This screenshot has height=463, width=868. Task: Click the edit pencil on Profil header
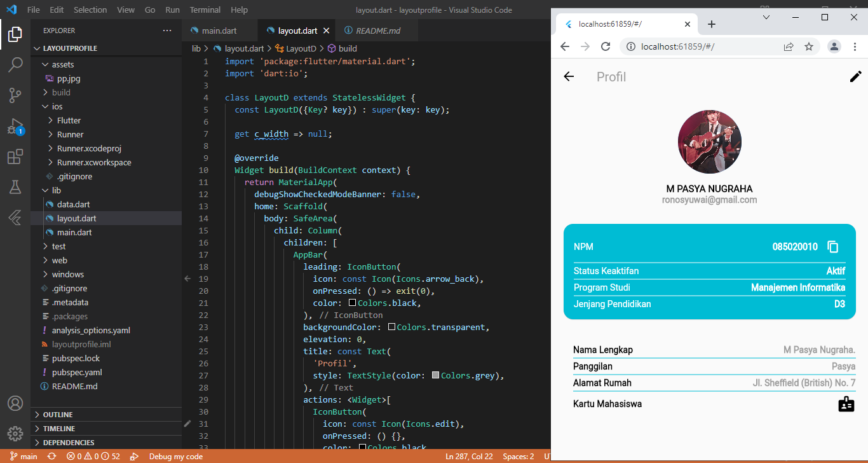856,76
